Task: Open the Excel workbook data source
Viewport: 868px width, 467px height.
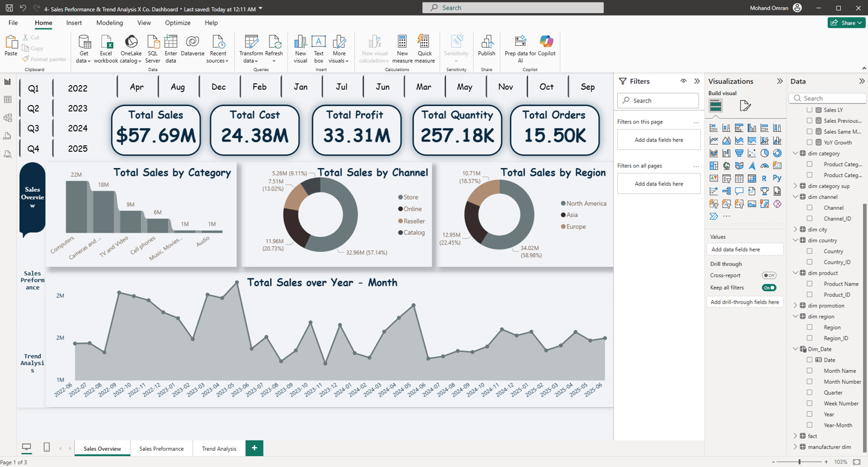Action: tap(106, 49)
